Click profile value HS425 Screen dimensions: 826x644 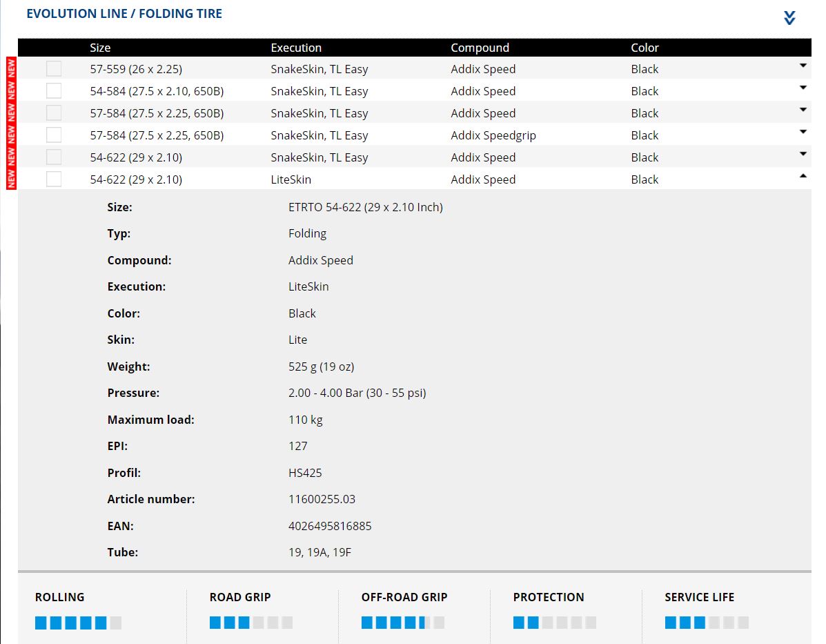(305, 473)
